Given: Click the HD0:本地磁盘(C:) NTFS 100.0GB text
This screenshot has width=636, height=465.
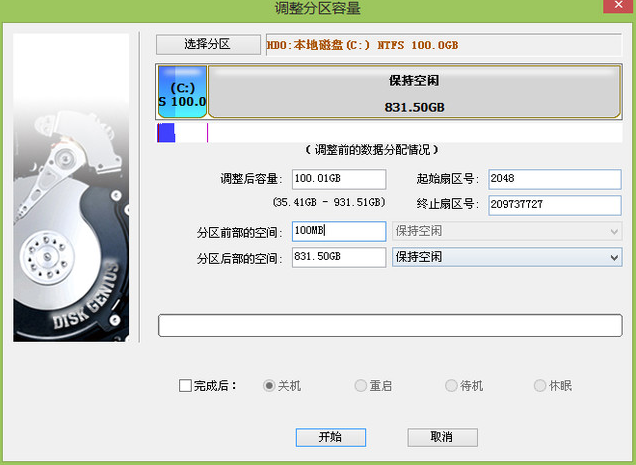Looking at the screenshot, I should tap(362, 45).
